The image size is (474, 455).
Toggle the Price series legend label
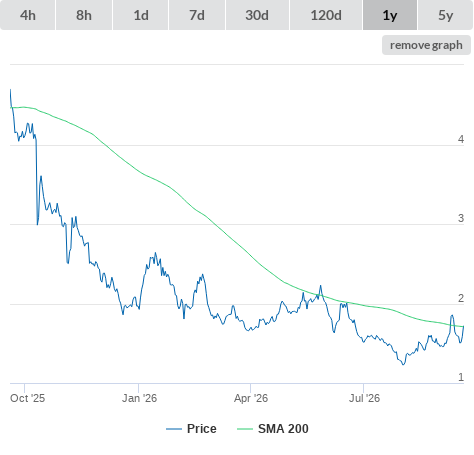click(202, 429)
